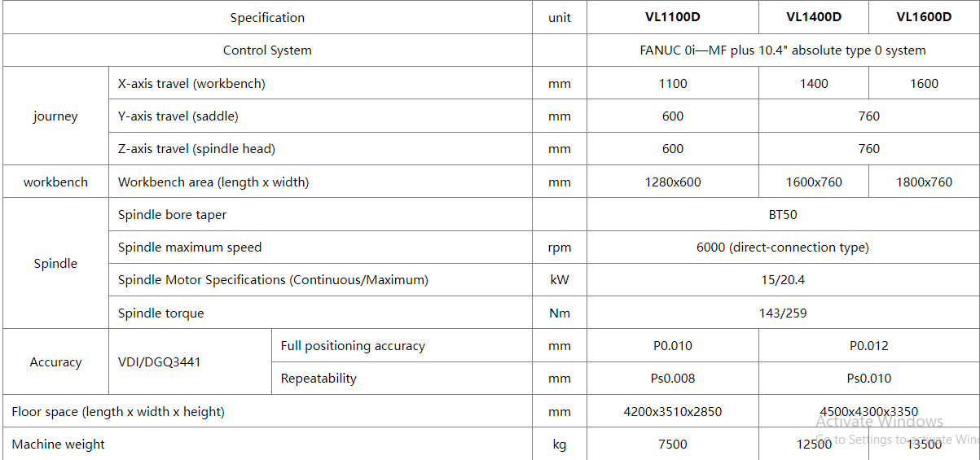Image resolution: width=980 pixels, height=460 pixels.
Task: Click the Repeatability row label
Action: [319, 379]
